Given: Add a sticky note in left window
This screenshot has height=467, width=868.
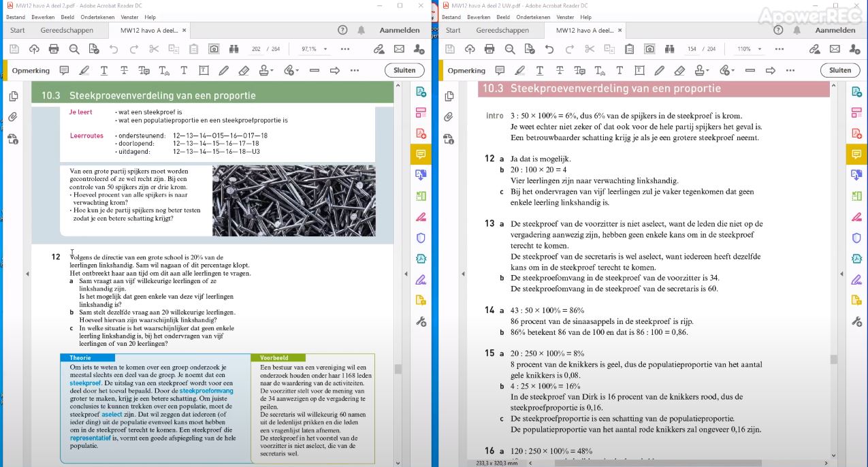Looking at the screenshot, I should (64, 70).
